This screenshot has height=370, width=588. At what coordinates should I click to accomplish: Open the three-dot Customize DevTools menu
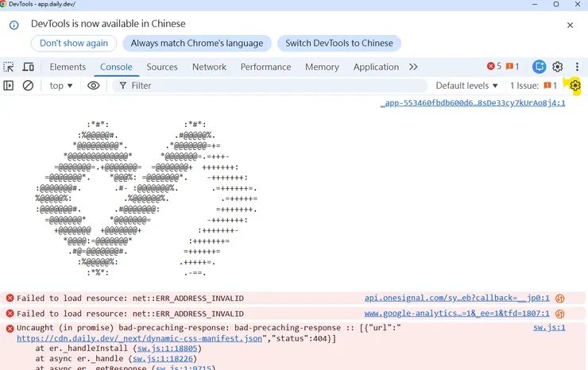pos(577,67)
